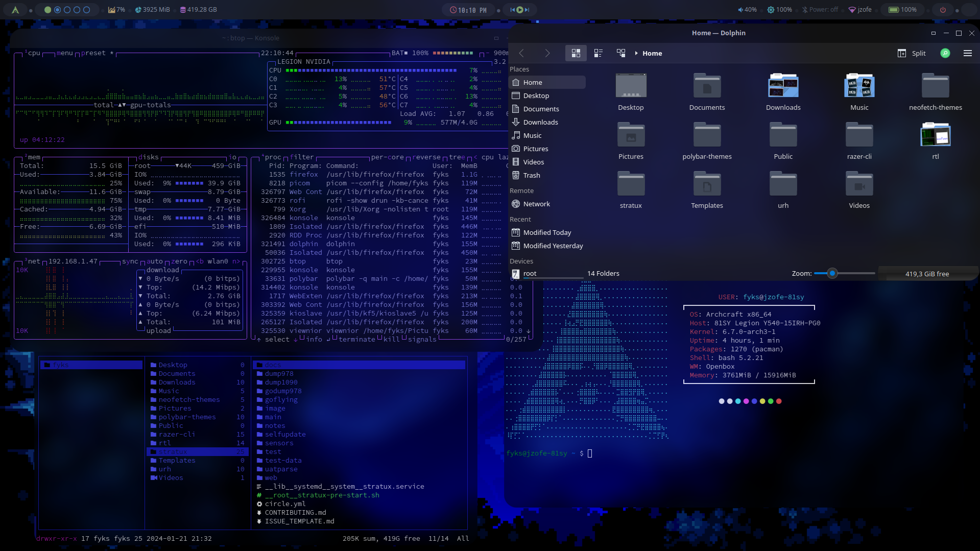
Task: Go to previous track in top bar
Action: pyautogui.click(x=512, y=10)
